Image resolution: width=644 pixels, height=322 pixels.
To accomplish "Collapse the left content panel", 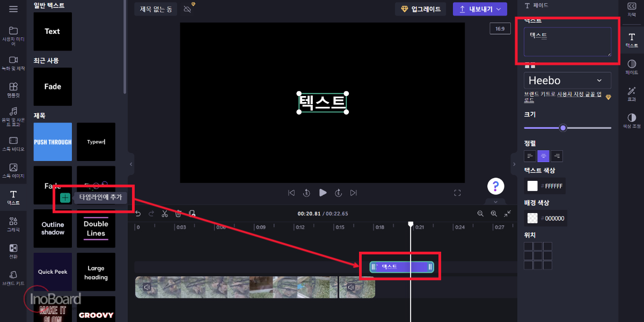I will 130,164.
